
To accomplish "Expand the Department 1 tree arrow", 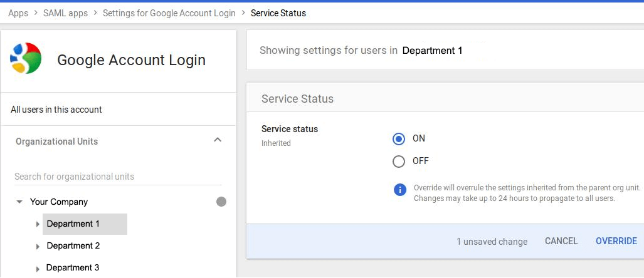I will (x=38, y=224).
